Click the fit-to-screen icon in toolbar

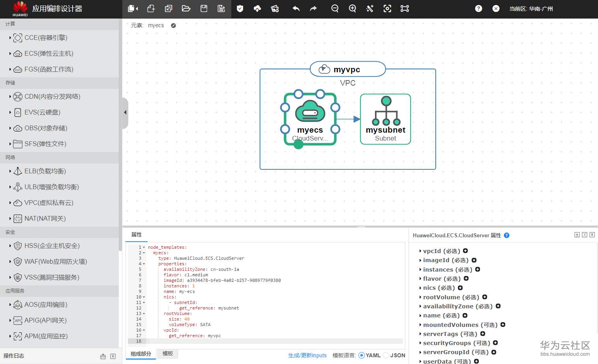(405, 8)
